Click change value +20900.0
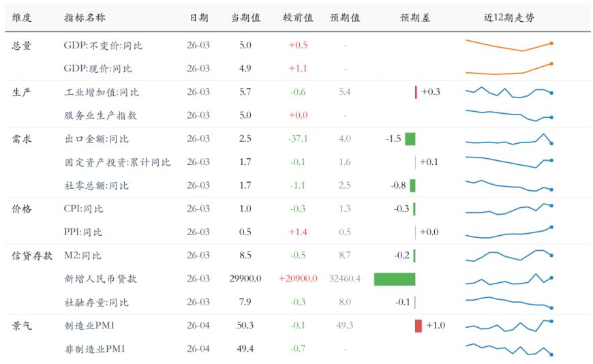This screenshot has height=364, width=593. coord(298,279)
